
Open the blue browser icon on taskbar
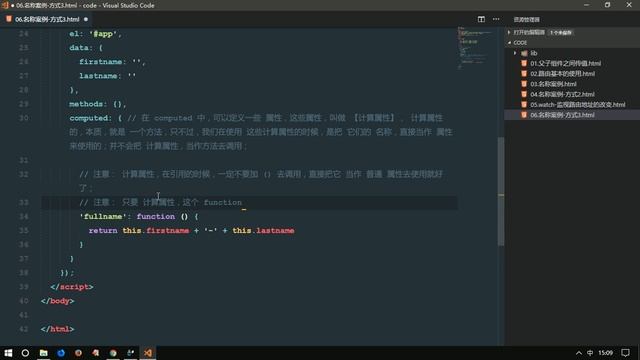[61, 353]
